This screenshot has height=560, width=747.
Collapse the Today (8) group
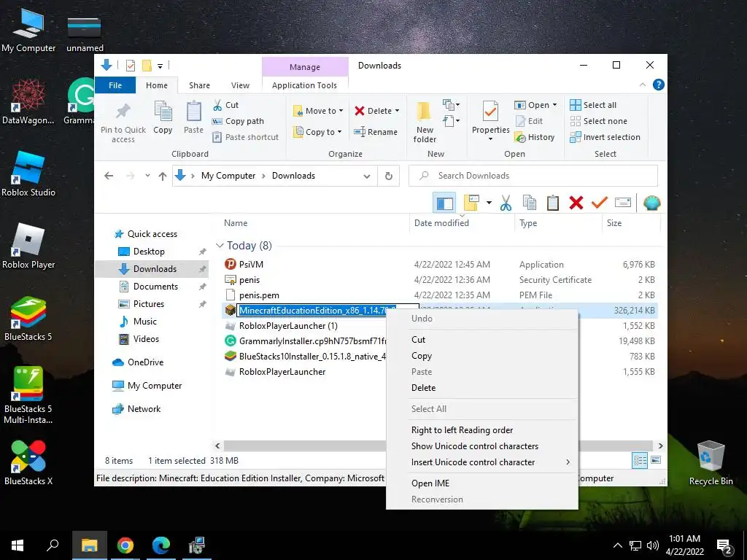coord(220,246)
